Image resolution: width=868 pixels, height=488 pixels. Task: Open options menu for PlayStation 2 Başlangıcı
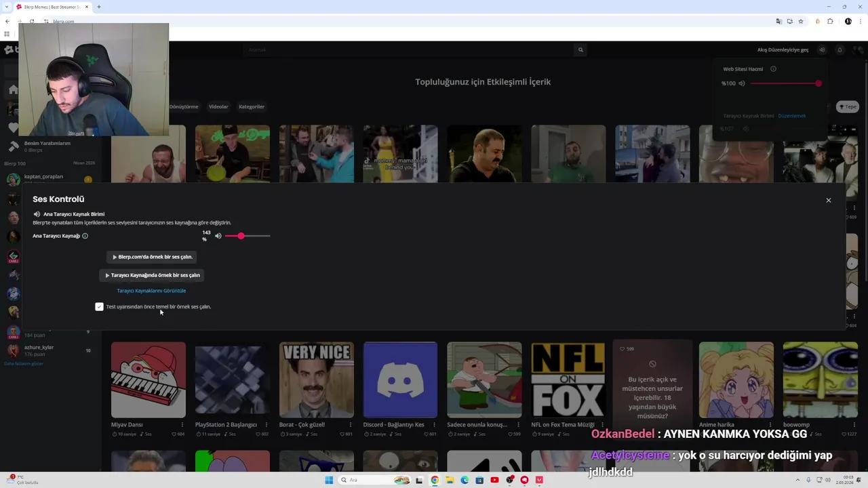pos(267,425)
